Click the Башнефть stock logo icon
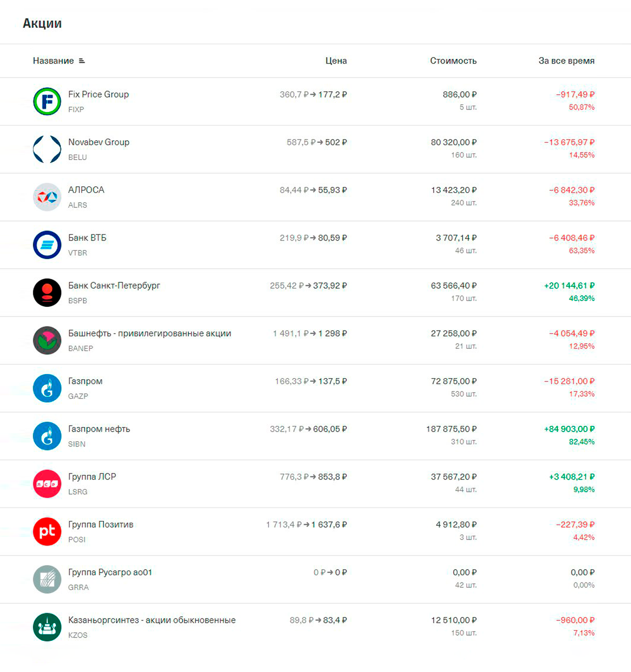Screen dimensions: 631x672 click(47, 340)
